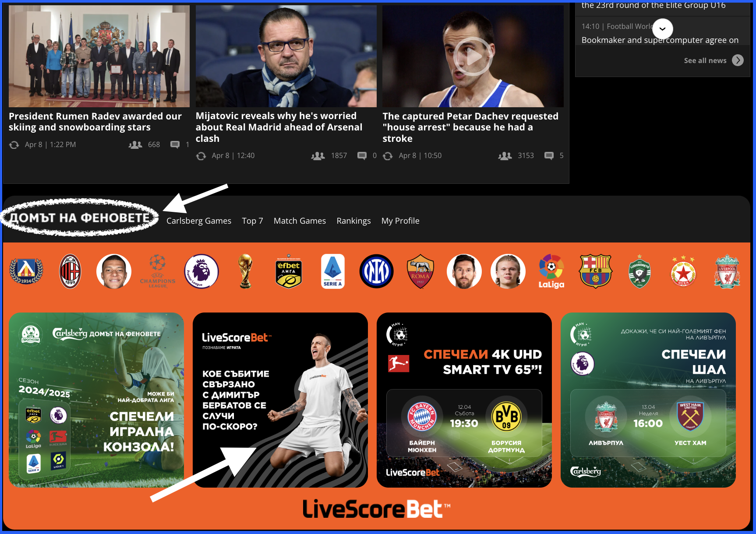This screenshot has height=534, width=756.
Task: Open the LiveScoreBet Berbatov quiz card
Action: (x=280, y=400)
